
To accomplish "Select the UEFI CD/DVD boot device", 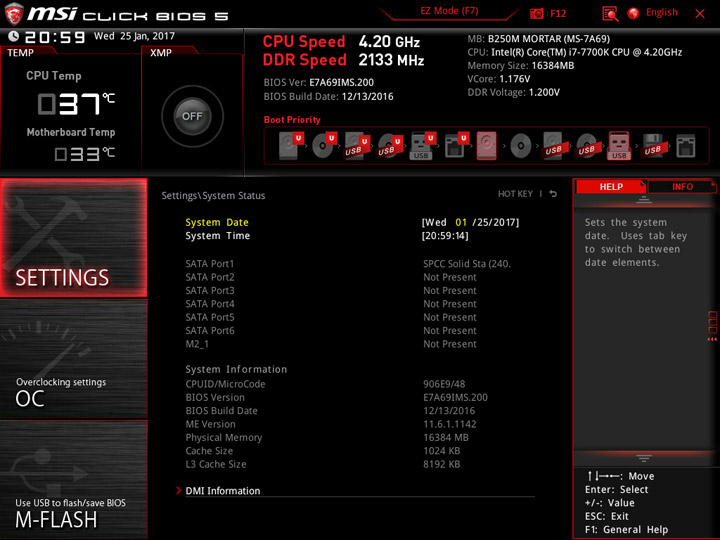I will [324, 146].
